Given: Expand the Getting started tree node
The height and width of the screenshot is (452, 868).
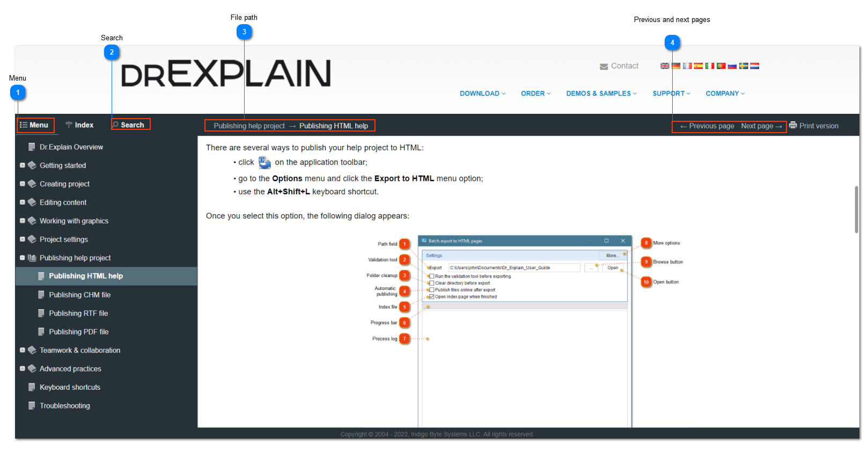Looking at the screenshot, I should pos(23,165).
